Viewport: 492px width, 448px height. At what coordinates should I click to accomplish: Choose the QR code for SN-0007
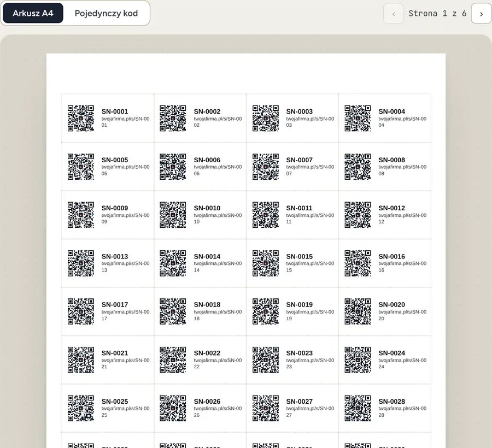coord(266,167)
